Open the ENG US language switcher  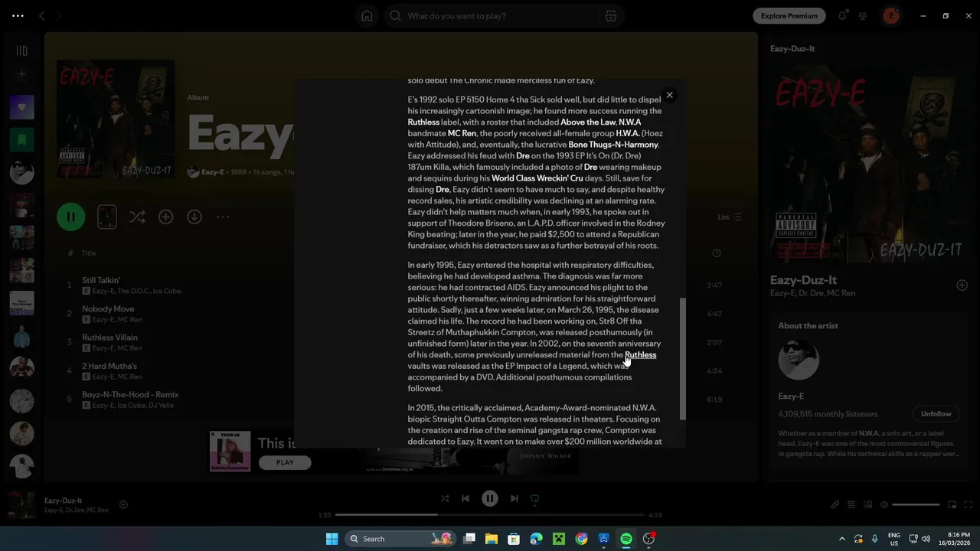(893, 539)
